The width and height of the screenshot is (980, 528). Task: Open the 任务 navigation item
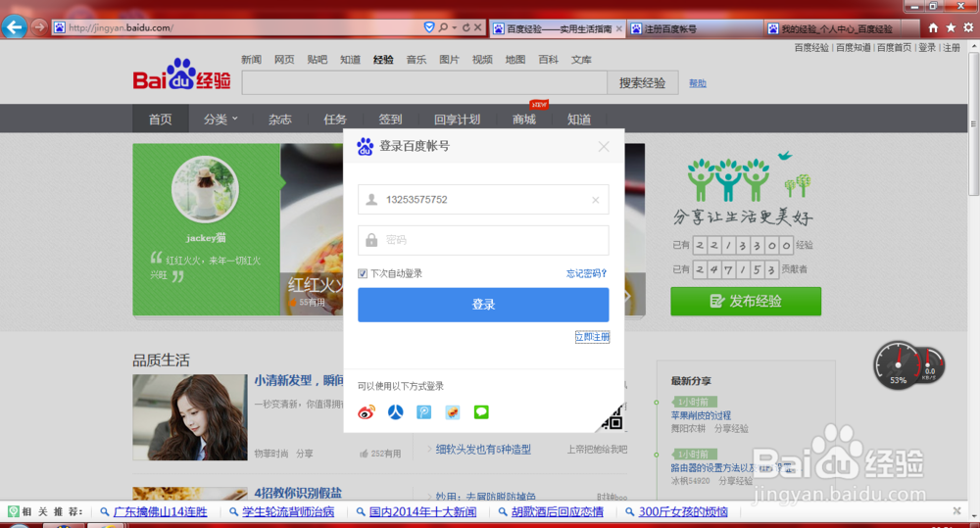pyautogui.click(x=335, y=120)
